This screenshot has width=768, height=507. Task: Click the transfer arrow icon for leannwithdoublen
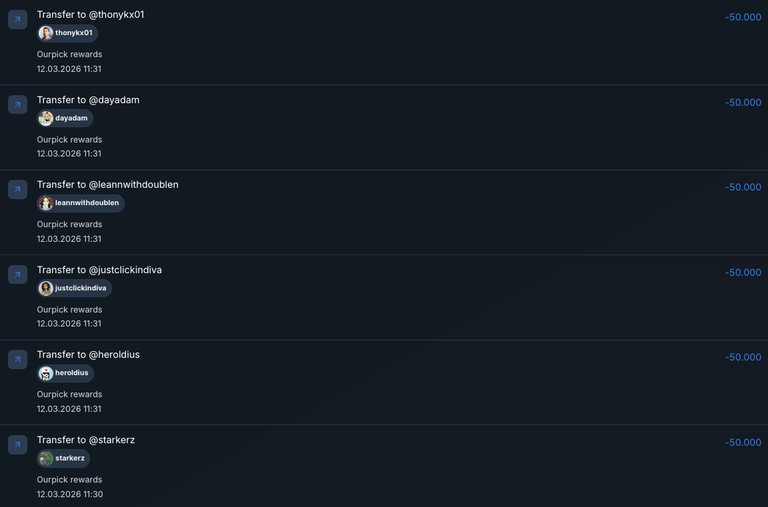pos(18,189)
